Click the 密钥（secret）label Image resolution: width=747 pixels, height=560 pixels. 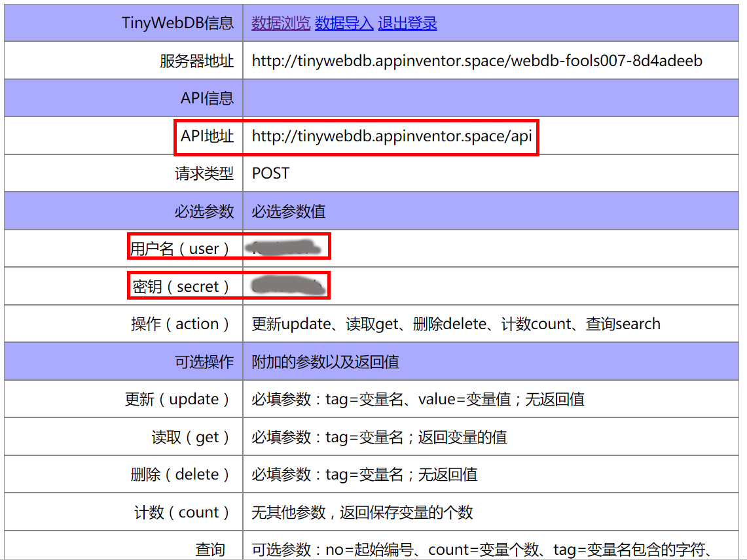tap(181, 287)
